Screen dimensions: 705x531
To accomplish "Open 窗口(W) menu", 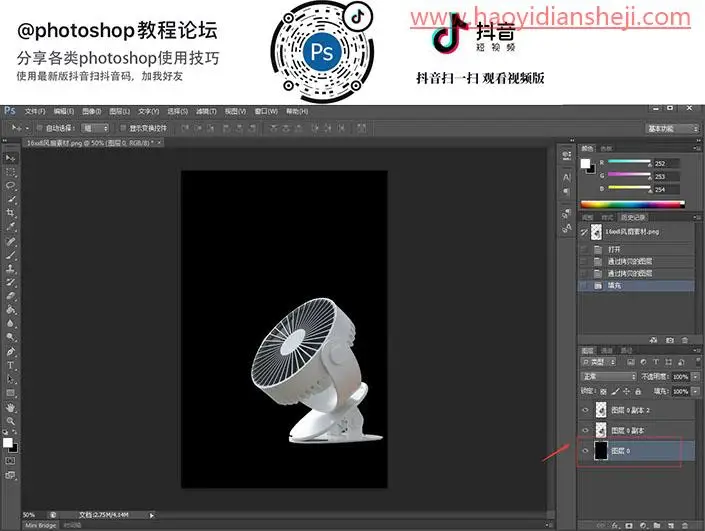I will pyautogui.click(x=266, y=111).
